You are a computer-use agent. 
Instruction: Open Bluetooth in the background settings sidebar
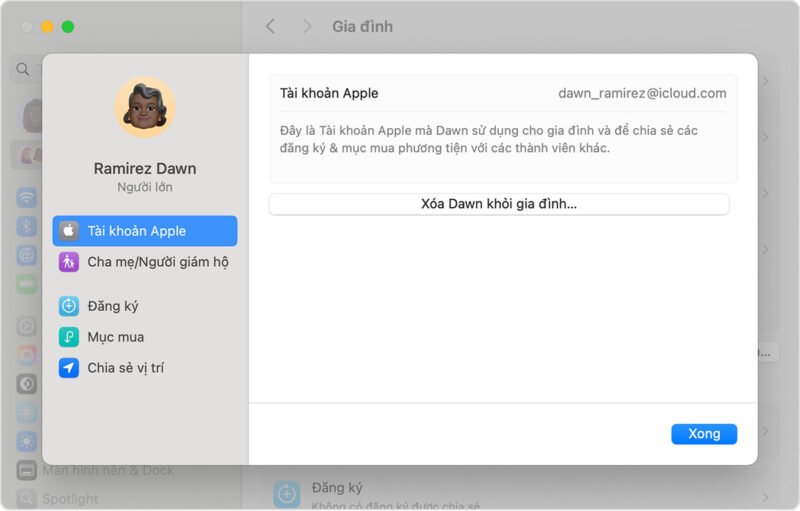click(x=27, y=226)
